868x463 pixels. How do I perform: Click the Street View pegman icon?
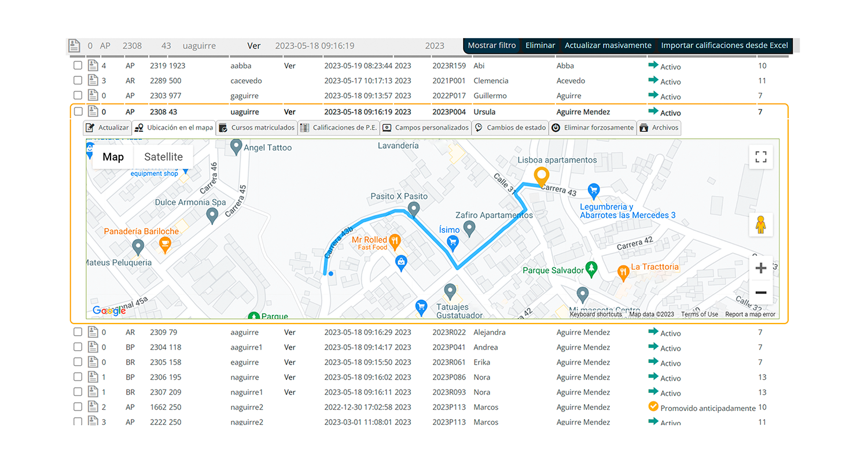point(761,225)
